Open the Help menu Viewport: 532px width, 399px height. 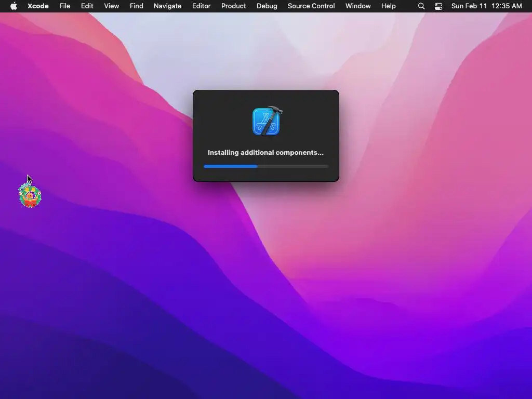click(x=389, y=6)
